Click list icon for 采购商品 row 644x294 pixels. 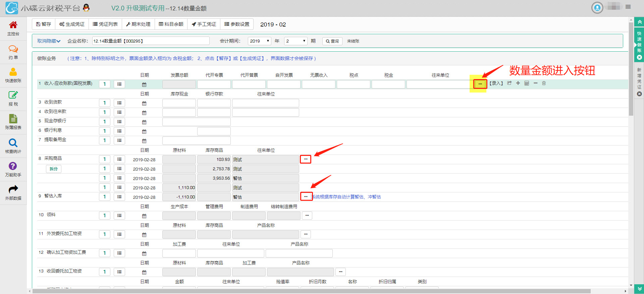coord(119,159)
